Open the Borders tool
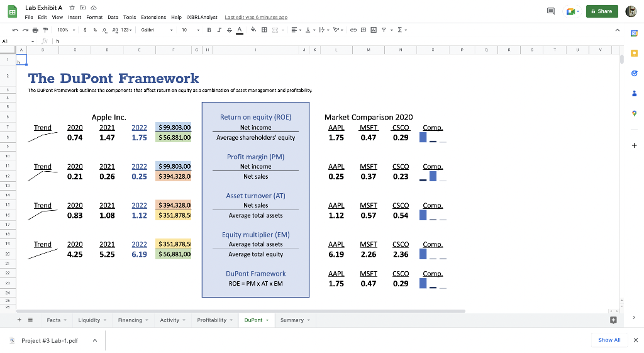Screen dimensions: 644x353 (264, 30)
